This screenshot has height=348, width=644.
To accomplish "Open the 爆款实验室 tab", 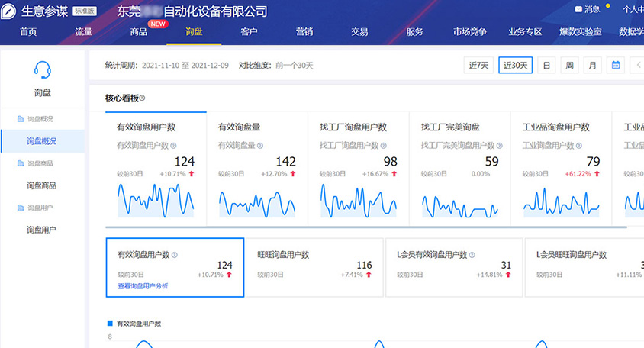I will coord(581,31).
